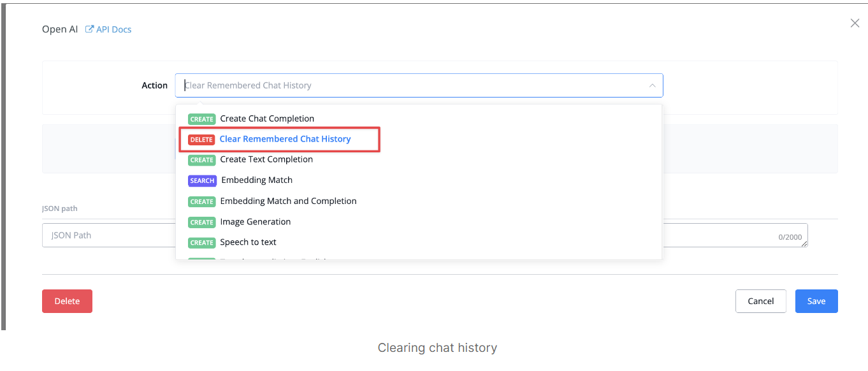Screen dimensions: 868x371
Task: Click into the JSON Path input field
Action: (x=109, y=235)
